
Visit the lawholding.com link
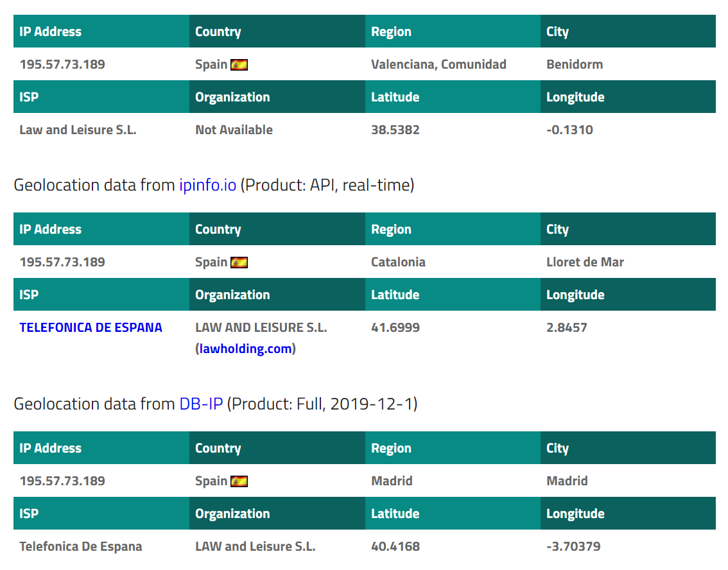(x=245, y=349)
